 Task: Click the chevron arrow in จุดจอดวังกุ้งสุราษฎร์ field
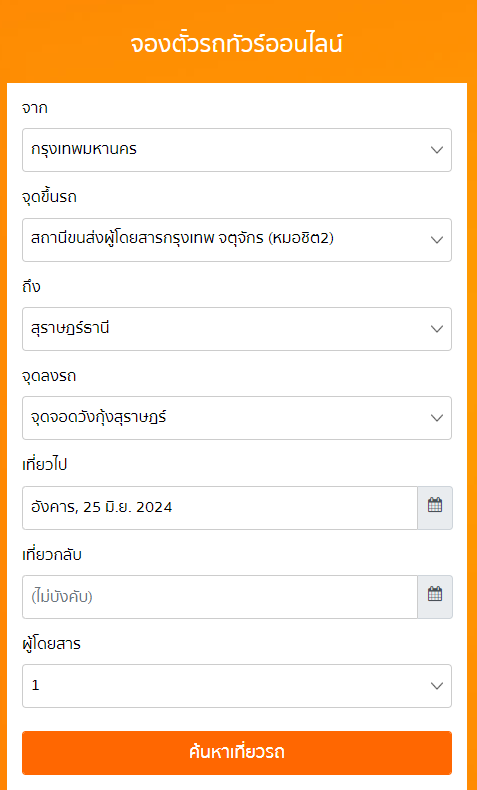click(x=437, y=418)
